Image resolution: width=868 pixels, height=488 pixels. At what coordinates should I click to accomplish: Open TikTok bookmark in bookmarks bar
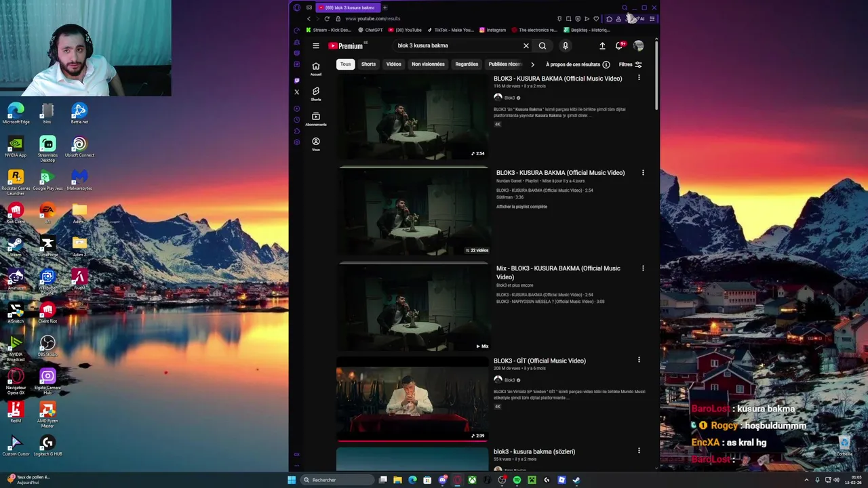pos(450,30)
